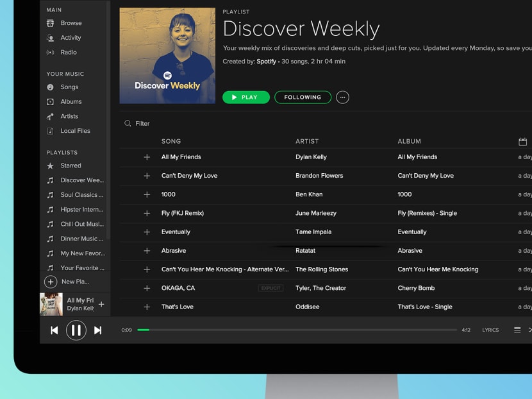Viewport: 532px width, 399px height.
Task: Open the play queue list icon
Action: click(x=517, y=330)
